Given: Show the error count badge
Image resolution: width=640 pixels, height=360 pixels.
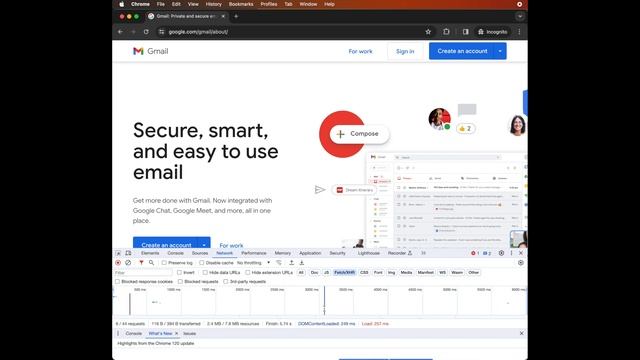Looking at the screenshot, I should 475,253.
